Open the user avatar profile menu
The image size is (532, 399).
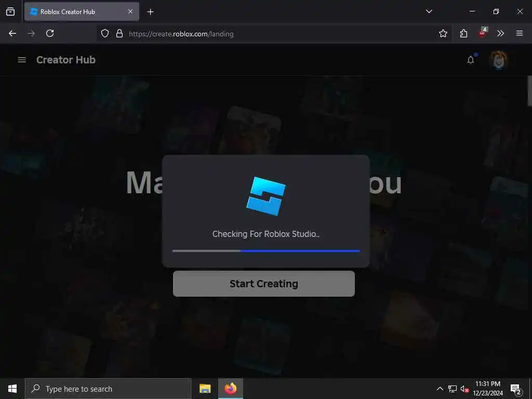click(498, 60)
